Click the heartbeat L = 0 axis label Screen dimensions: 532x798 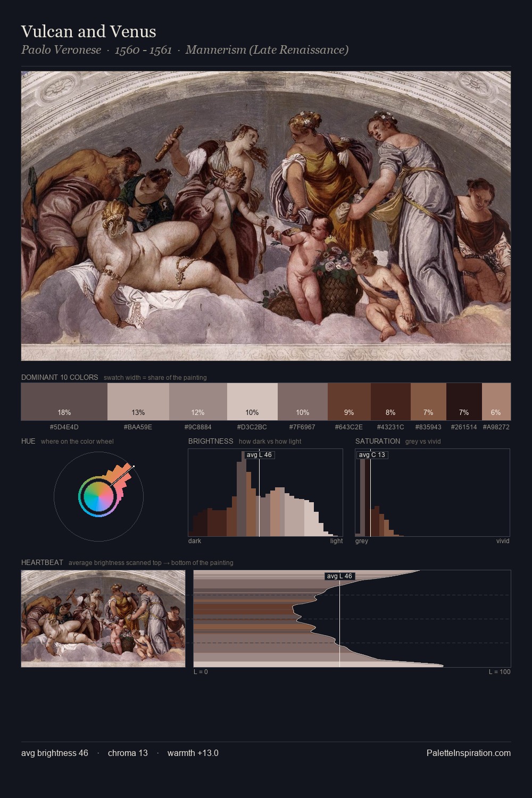tap(201, 672)
